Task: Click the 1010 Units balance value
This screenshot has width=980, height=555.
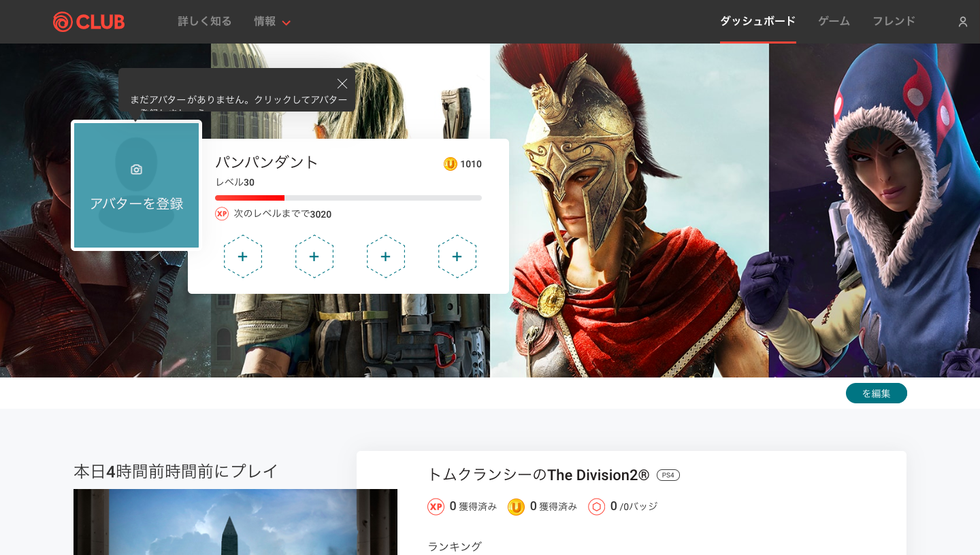Action: (x=471, y=164)
